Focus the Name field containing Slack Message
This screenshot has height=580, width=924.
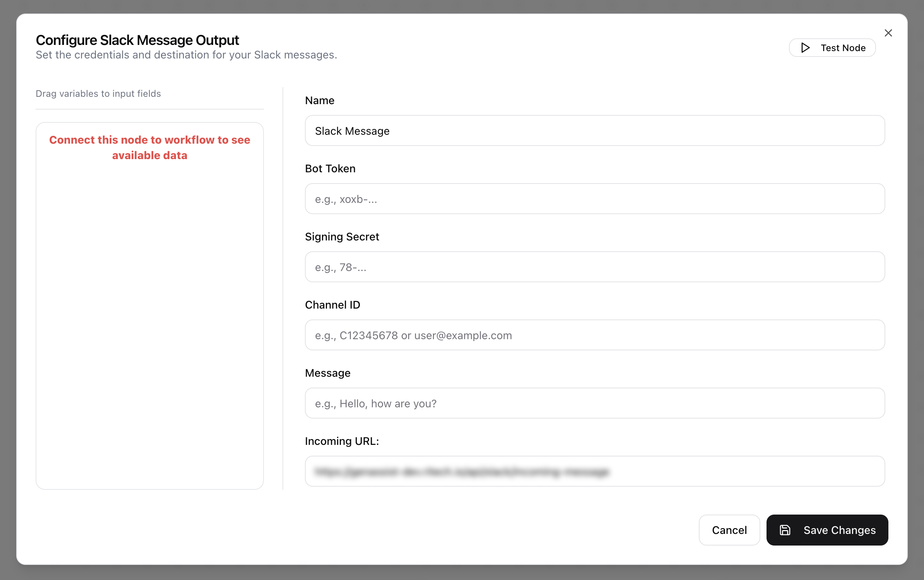point(595,131)
